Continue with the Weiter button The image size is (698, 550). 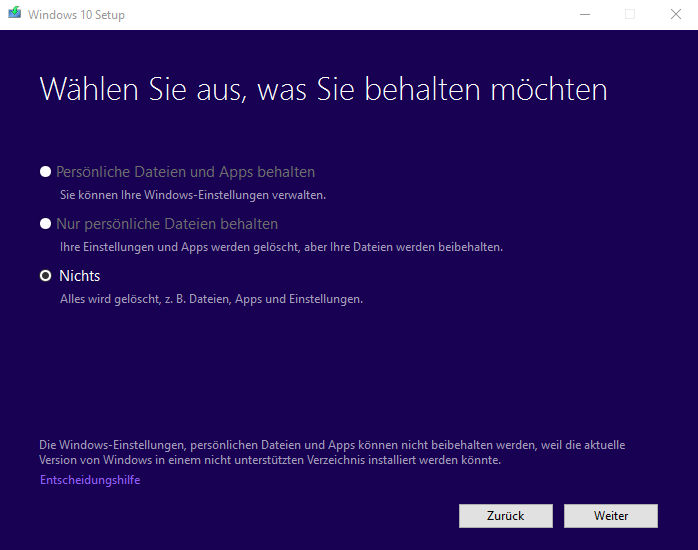coord(611,516)
